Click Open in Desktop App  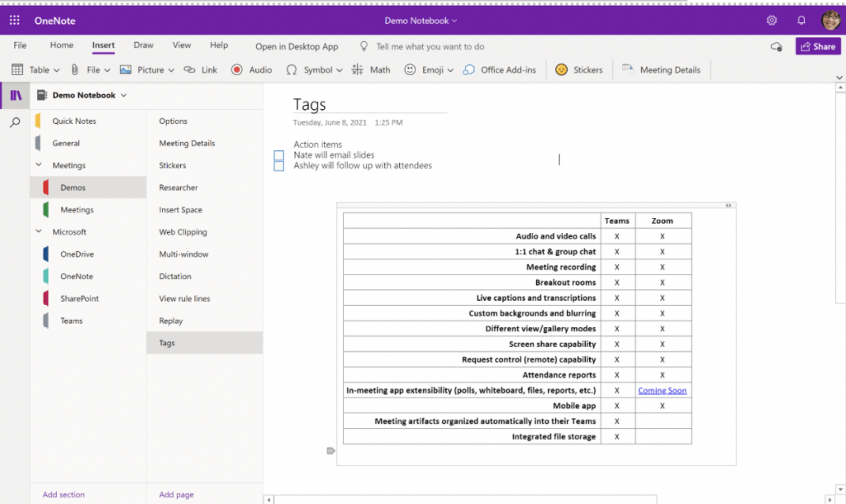coord(297,46)
